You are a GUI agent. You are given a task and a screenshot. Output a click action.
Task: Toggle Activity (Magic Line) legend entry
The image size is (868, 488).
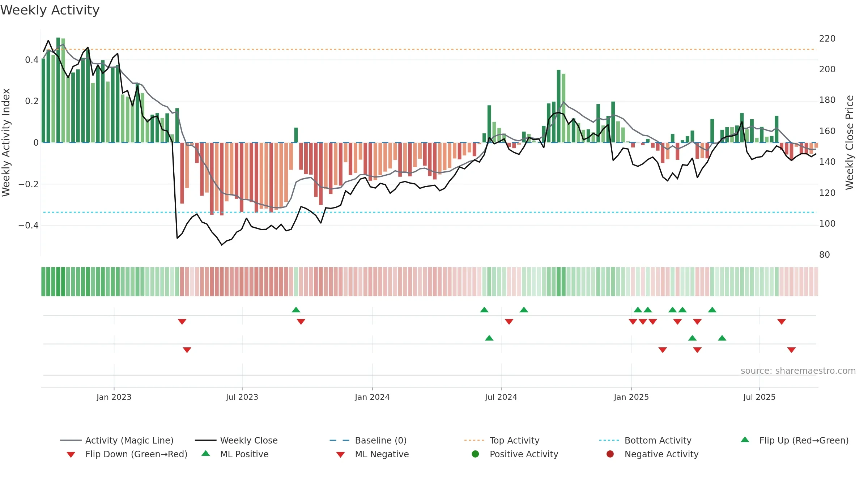click(x=117, y=440)
